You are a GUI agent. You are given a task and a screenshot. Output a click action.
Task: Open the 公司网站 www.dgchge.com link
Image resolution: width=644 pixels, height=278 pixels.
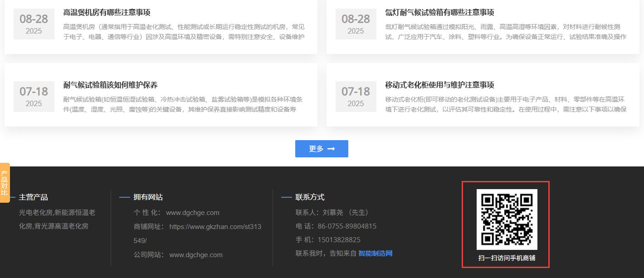[196, 255]
